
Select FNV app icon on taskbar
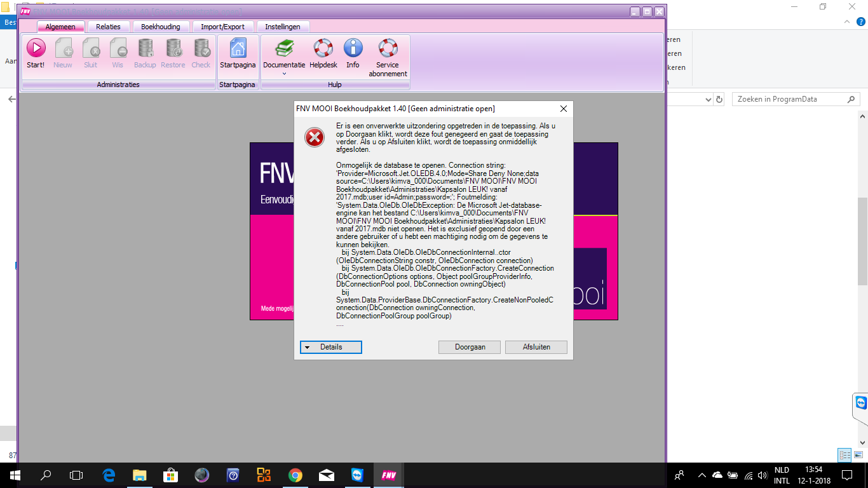coord(388,475)
